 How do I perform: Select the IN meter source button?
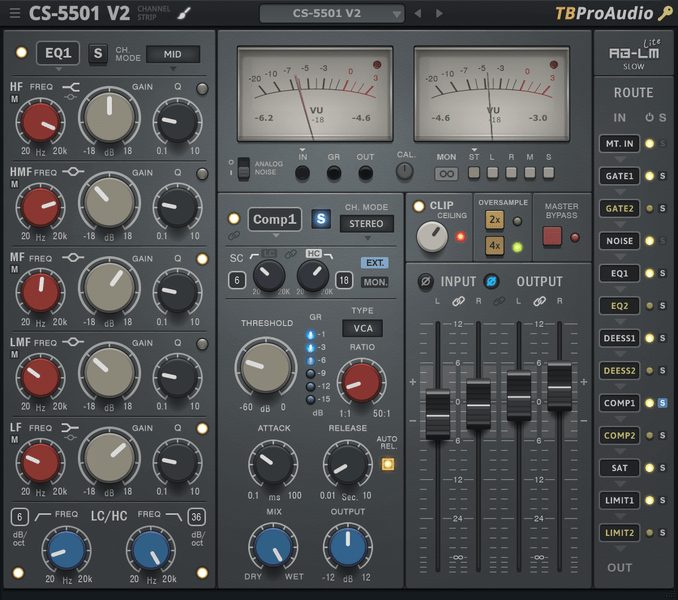click(302, 173)
